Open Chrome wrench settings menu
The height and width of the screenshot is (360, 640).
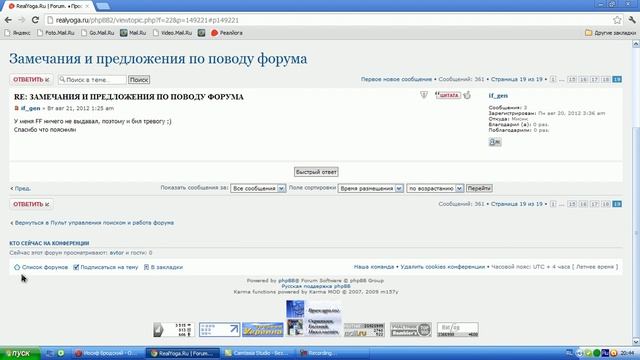[x=632, y=20]
